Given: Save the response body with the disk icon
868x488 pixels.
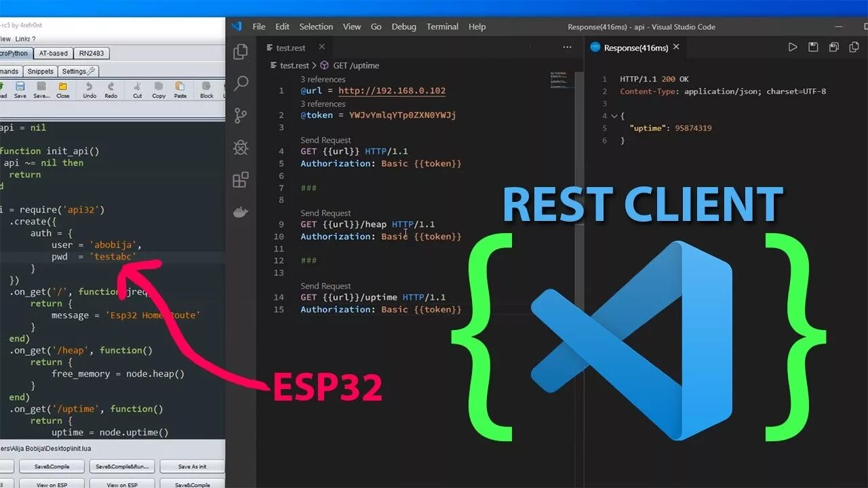Looking at the screenshot, I should [x=813, y=47].
